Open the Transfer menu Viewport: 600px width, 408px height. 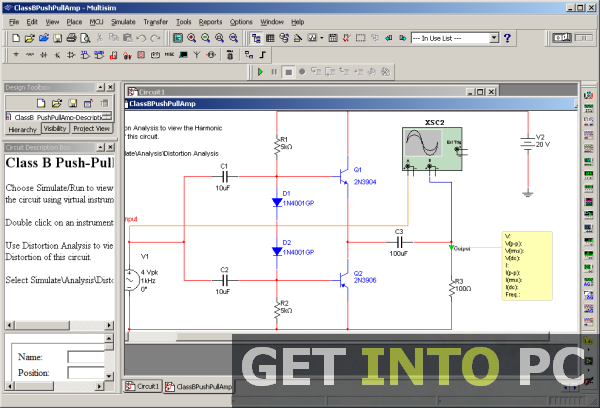pyautogui.click(x=155, y=22)
